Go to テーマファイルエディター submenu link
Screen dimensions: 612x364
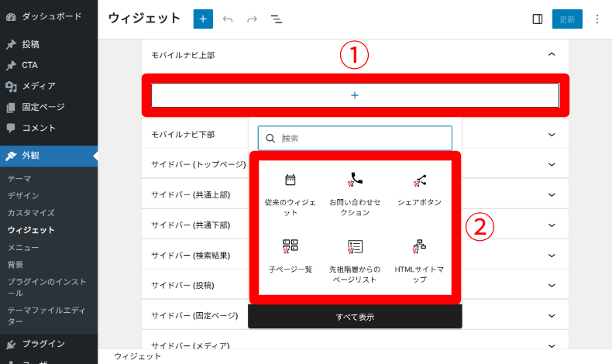pos(46,316)
